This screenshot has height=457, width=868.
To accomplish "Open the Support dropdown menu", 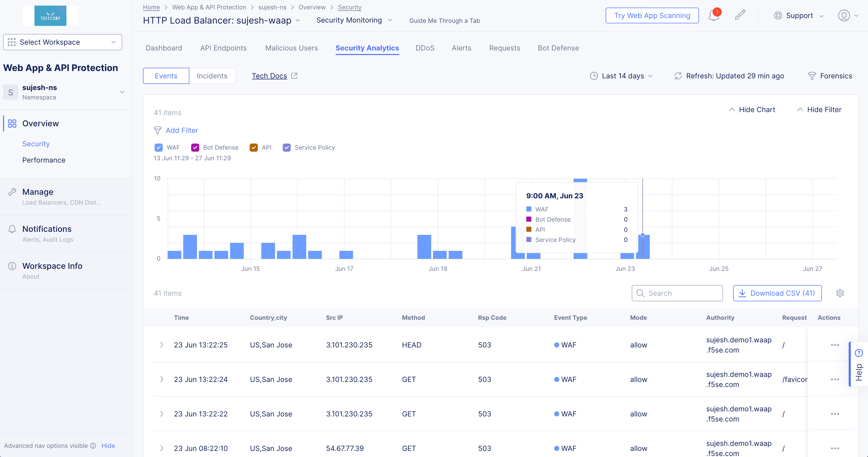I will pos(799,15).
